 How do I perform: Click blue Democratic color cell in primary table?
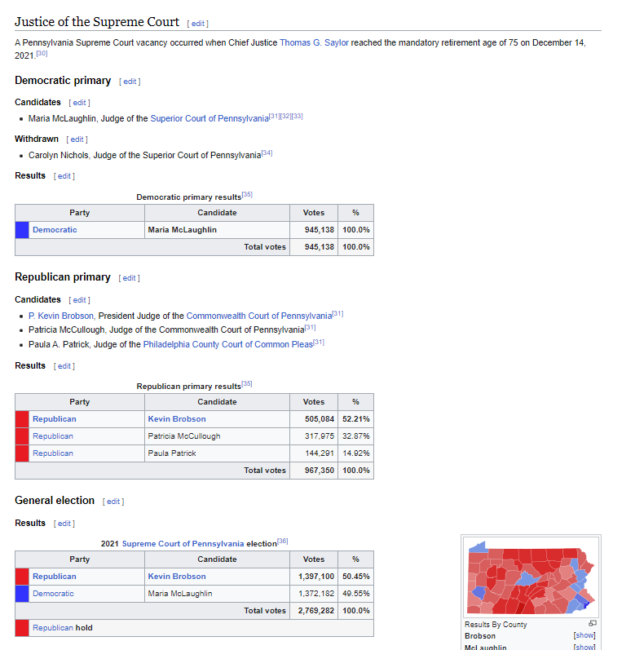pos(22,230)
